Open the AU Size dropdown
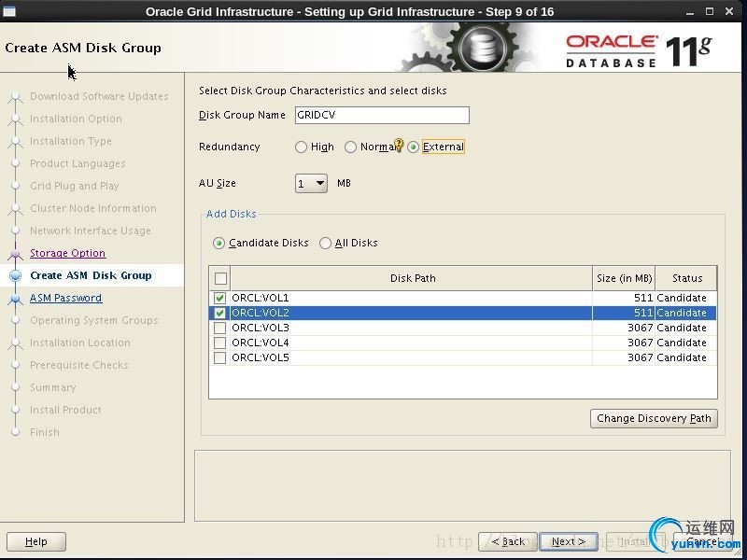Screen dimensions: 747x560 click(x=311, y=183)
